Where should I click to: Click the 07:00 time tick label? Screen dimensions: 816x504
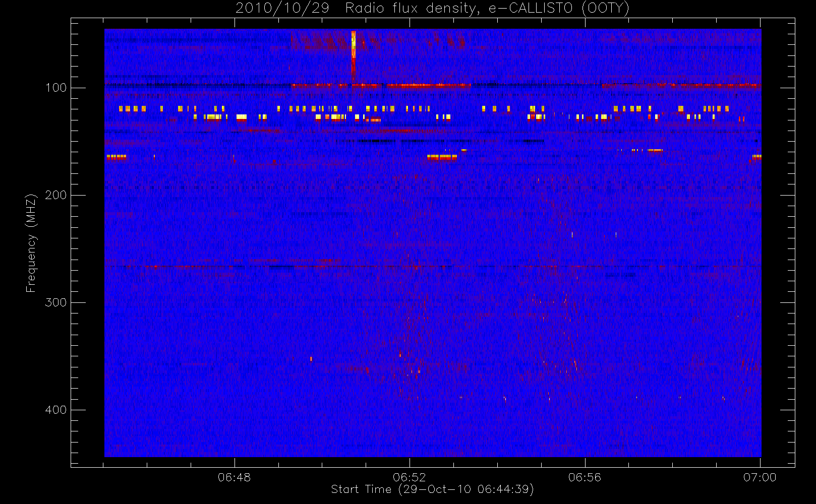[x=760, y=477]
